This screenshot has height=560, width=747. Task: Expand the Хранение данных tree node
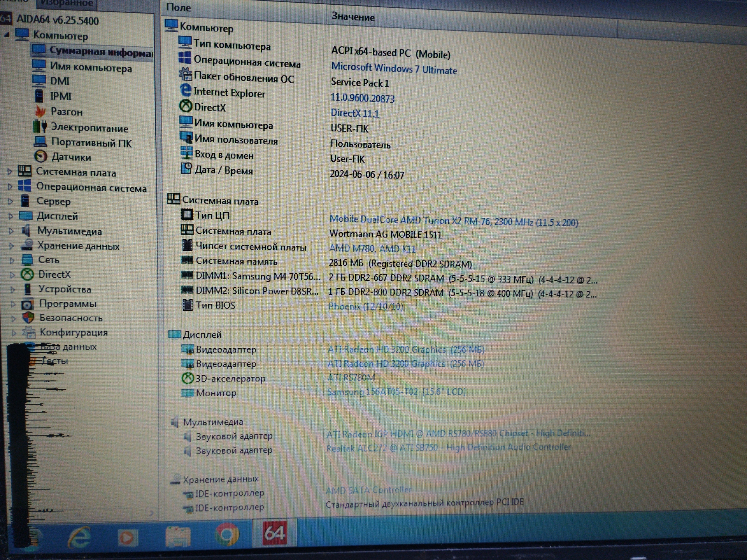point(12,245)
